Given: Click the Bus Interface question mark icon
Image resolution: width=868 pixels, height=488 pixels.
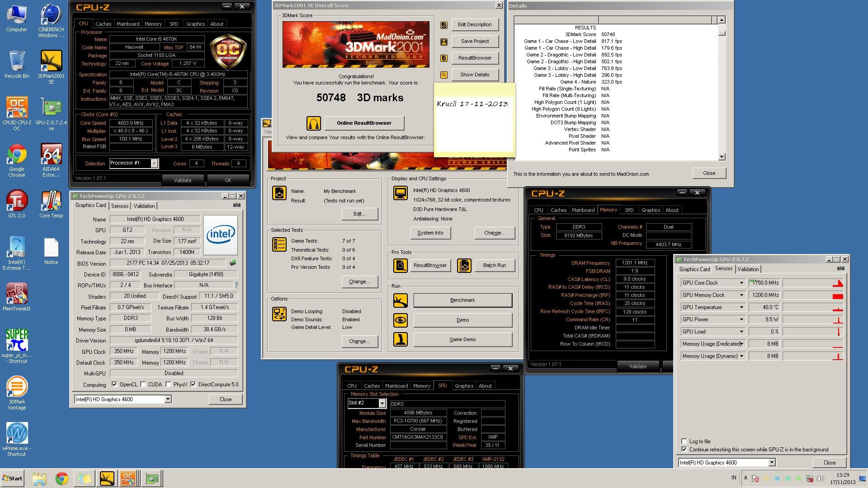Looking at the screenshot, I should click(236, 285).
